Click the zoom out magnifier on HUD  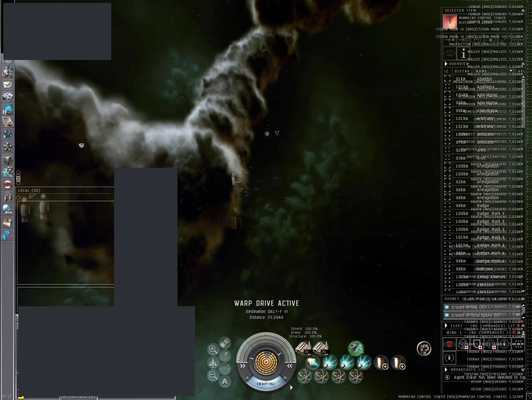pos(213,375)
